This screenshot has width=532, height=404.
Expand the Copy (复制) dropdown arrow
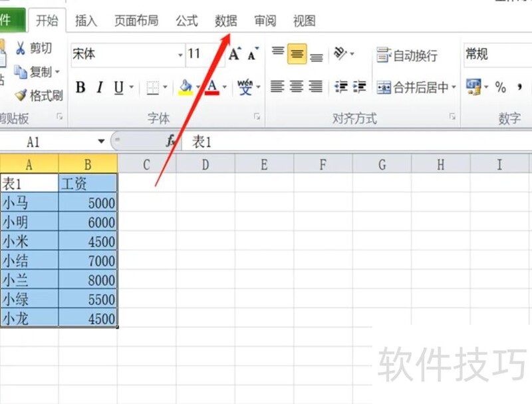(x=57, y=72)
